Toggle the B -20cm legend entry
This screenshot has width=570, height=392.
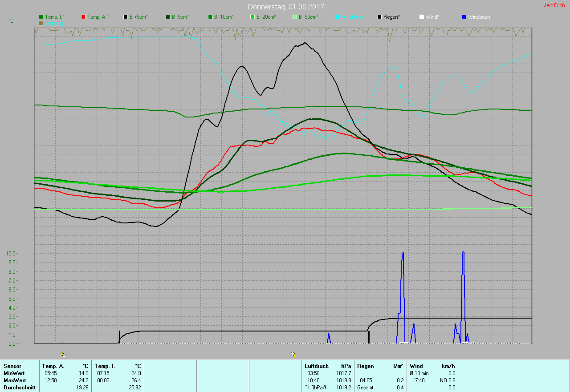tap(266, 17)
